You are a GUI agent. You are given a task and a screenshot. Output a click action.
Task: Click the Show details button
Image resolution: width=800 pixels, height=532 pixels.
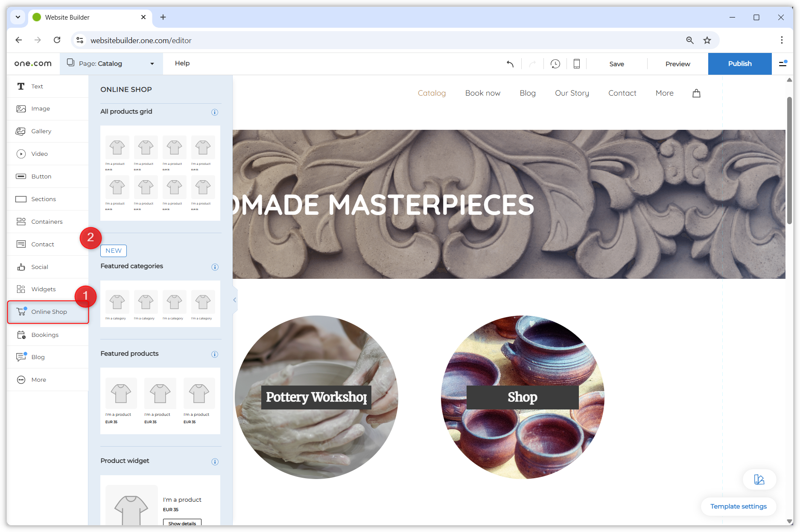pos(182,523)
